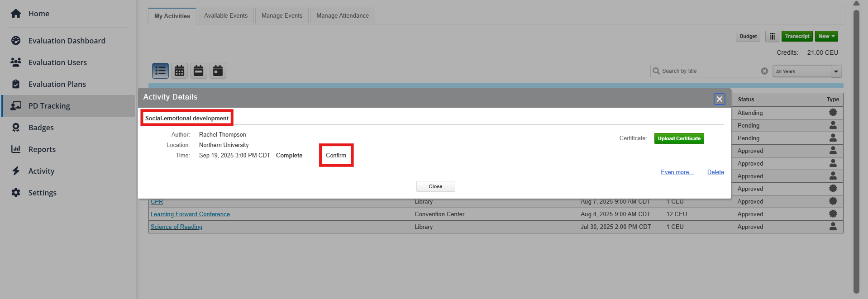The width and height of the screenshot is (868, 299).
Task: Open the New dropdown button
Action: click(x=826, y=36)
